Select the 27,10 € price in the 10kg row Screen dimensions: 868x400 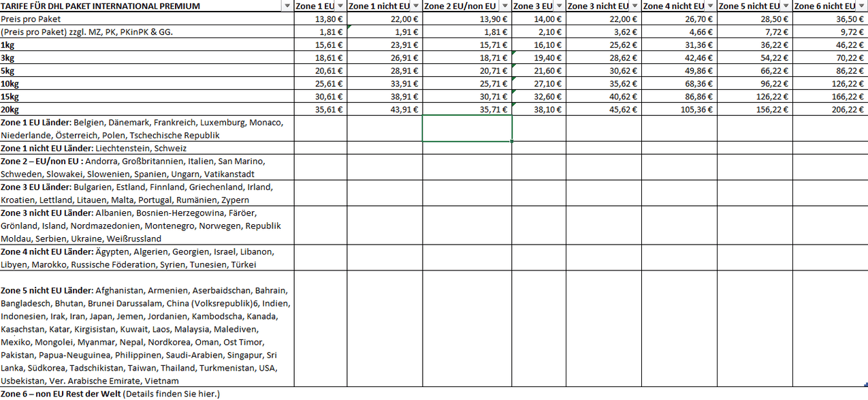point(539,84)
